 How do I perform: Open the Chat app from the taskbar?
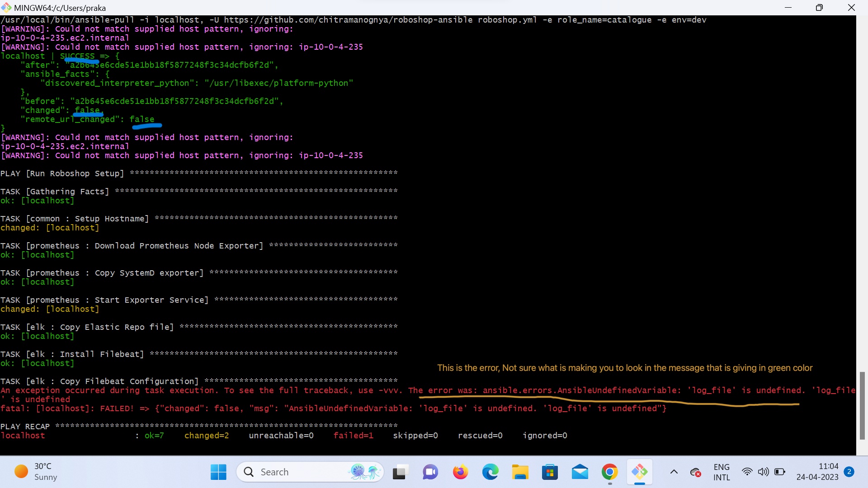[x=430, y=472]
